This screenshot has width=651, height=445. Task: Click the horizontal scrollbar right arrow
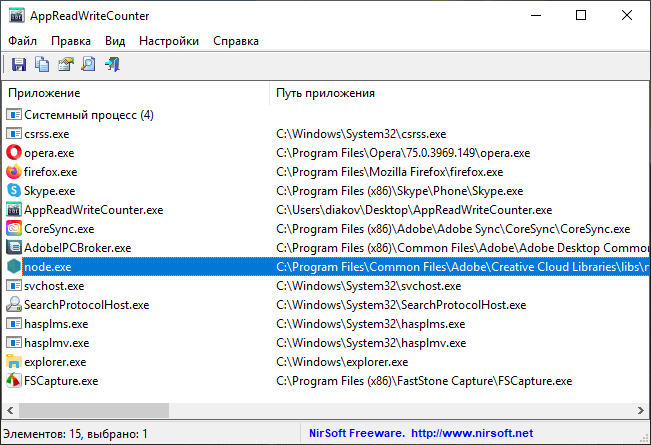(x=641, y=411)
